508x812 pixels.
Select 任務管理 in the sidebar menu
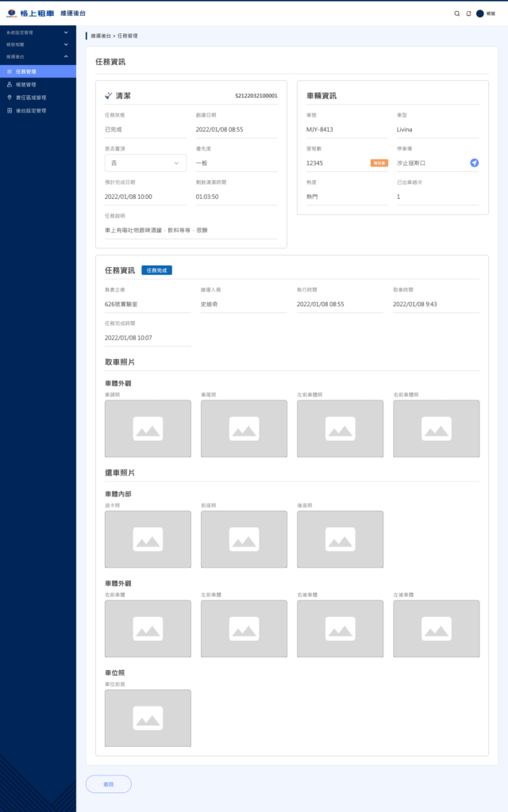(x=38, y=71)
